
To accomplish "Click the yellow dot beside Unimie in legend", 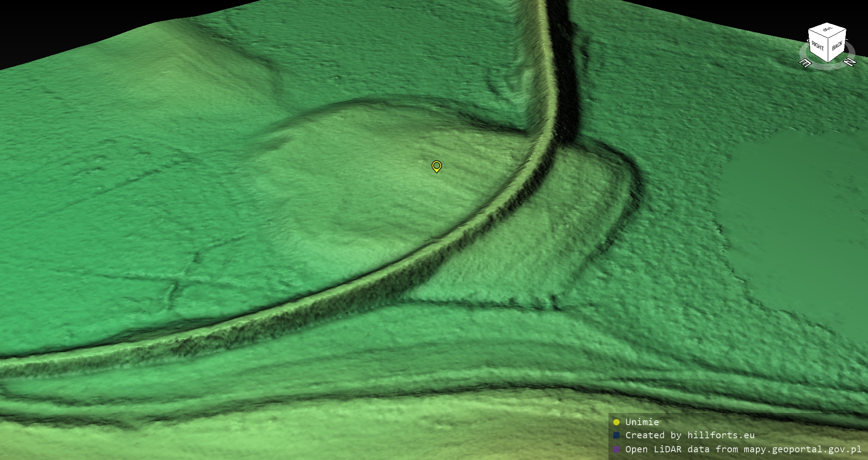I will tap(616, 422).
